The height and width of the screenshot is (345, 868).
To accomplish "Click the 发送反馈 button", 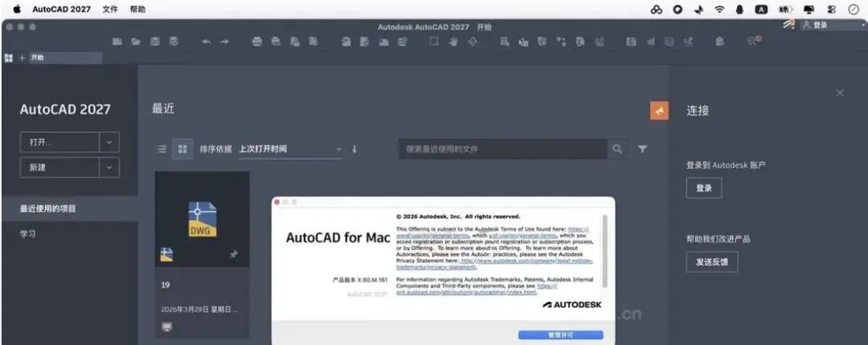I will pos(712,262).
